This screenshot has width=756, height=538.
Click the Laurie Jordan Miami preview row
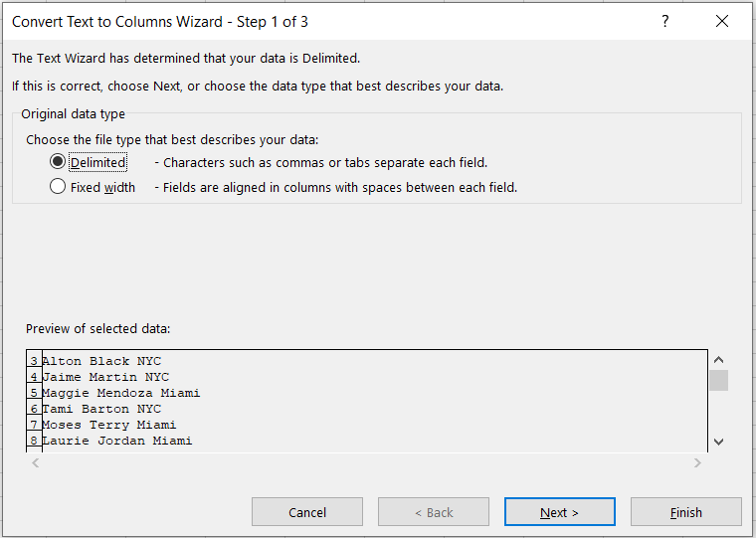pyautogui.click(x=117, y=441)
